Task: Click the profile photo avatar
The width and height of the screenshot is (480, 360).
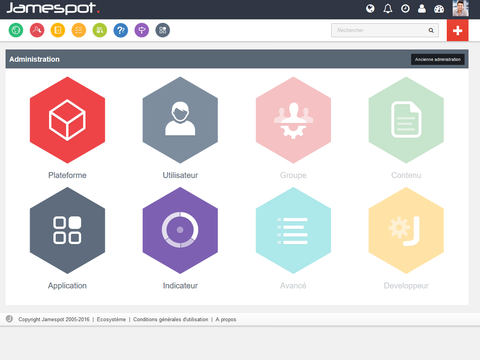Action: click(461, 8)
